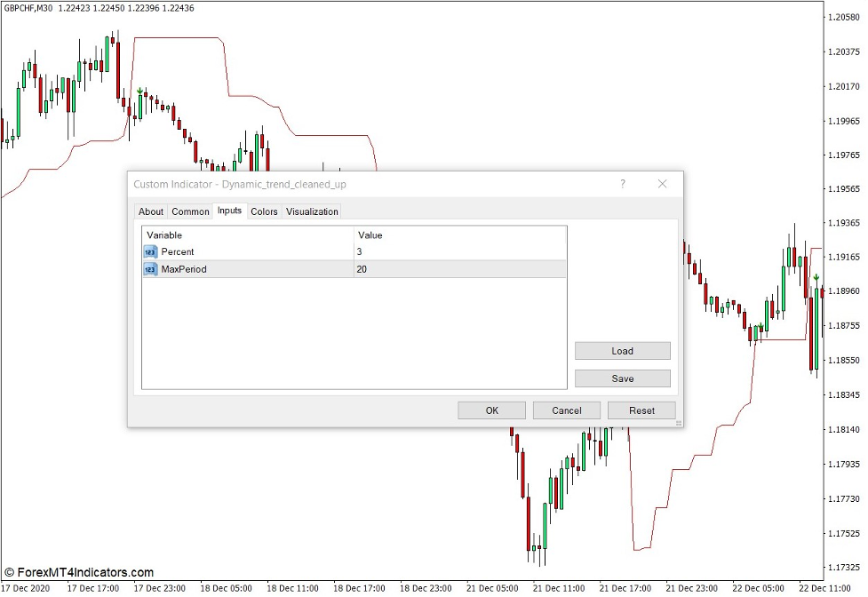Switch to the Colors tab
The image size is (868, 597).
[x=263, y=211]
